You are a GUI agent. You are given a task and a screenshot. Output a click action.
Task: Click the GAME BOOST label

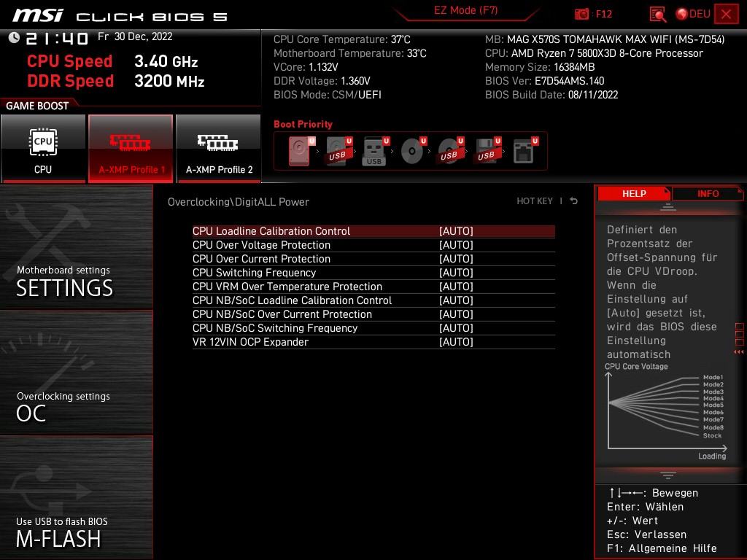(x=37, y=106)
